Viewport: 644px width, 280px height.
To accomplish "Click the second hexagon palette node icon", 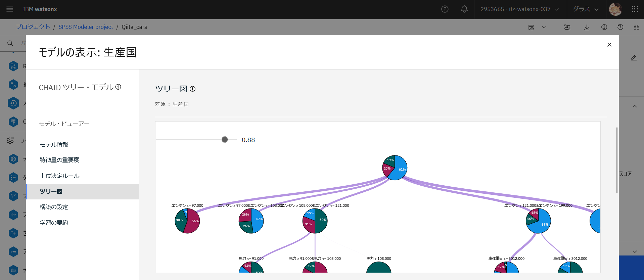I will click(x=13, y=85).
